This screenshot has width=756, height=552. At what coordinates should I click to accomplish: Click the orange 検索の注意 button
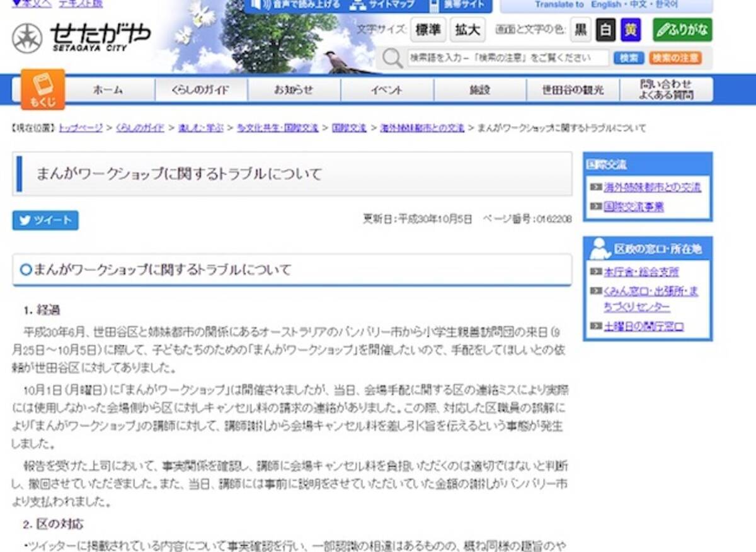675,58
